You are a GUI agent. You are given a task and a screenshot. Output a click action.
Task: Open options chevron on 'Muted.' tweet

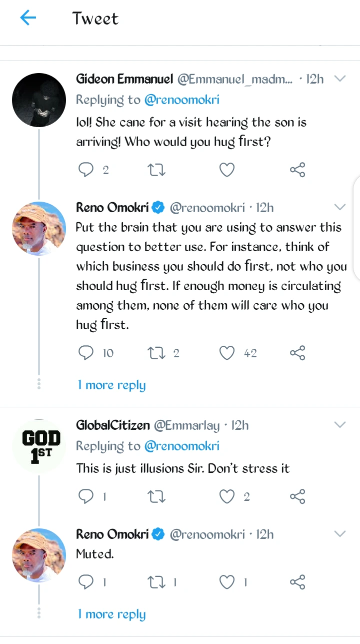click(339, 534)
